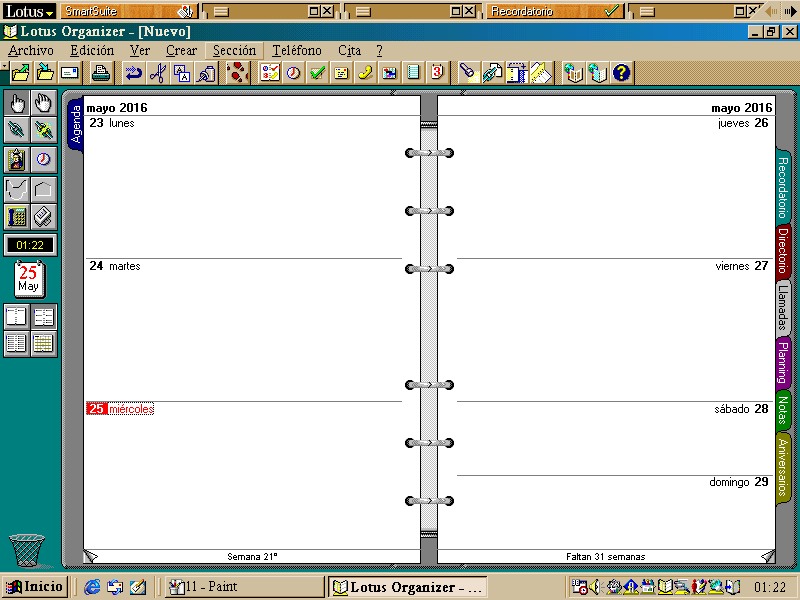Open help with the question mark icon
The width and height of the screenshot is (800, 600).
(x=621, y=72)
